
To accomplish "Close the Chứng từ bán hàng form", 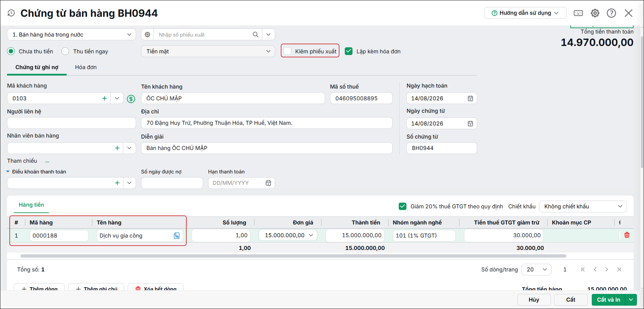I will (629, 13).
